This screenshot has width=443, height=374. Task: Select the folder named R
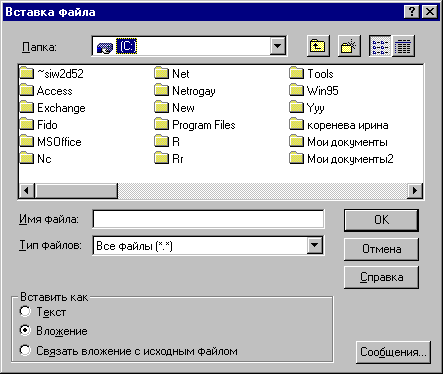(x=167, y=142)
